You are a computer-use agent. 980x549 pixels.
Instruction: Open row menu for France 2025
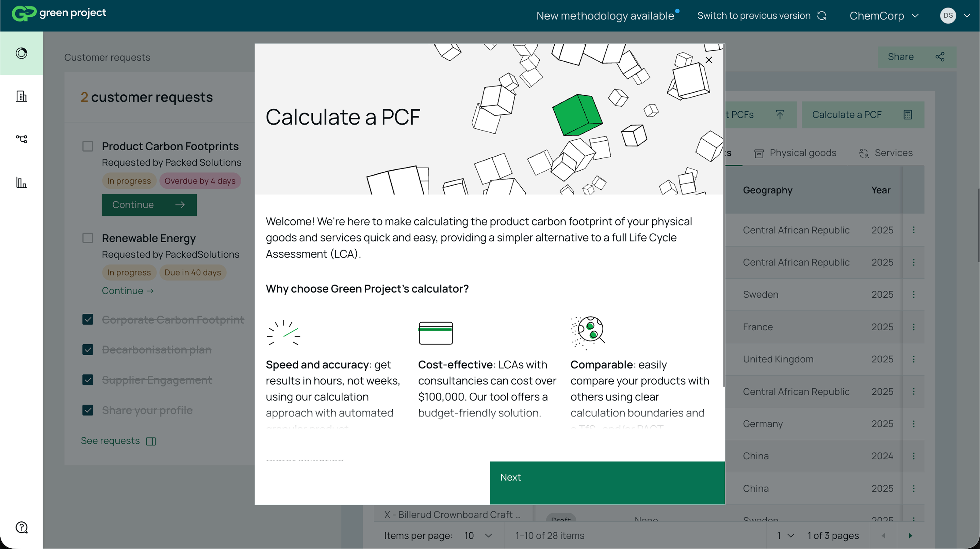(x=914, y=327)
